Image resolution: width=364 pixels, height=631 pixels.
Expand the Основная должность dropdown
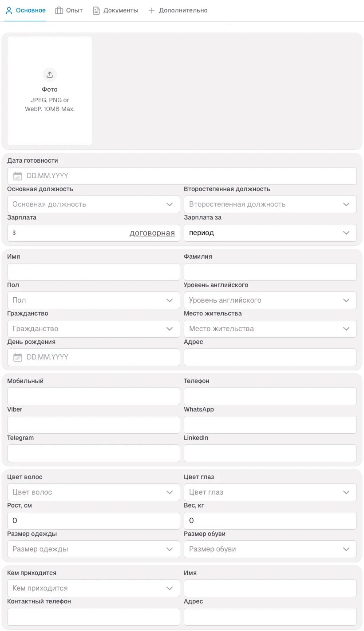click(94, 204)
